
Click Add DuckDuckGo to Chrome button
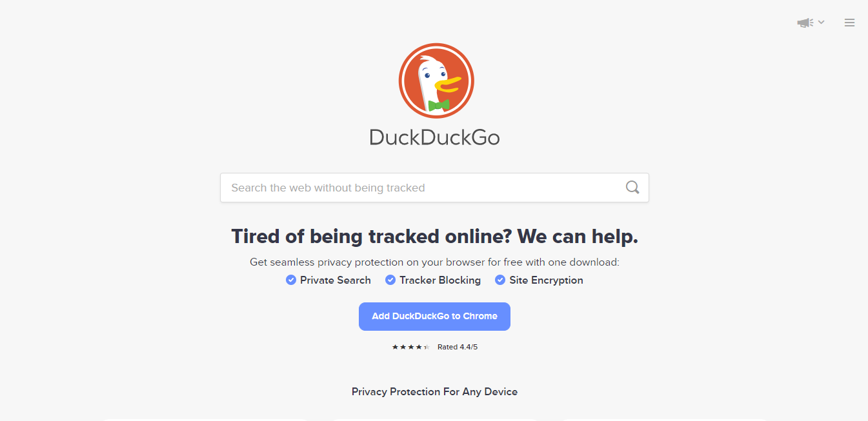434,317
